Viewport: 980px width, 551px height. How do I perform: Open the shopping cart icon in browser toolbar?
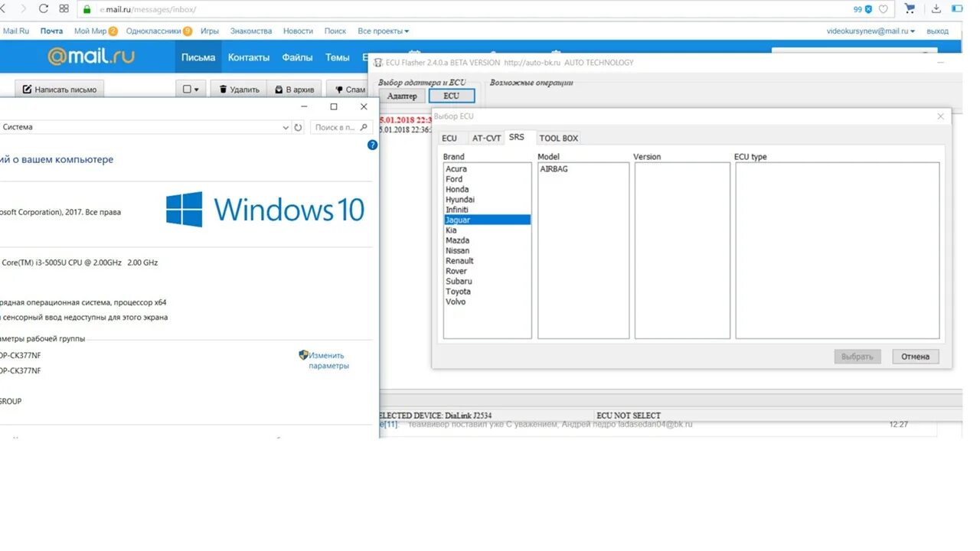tap(910, 8)
